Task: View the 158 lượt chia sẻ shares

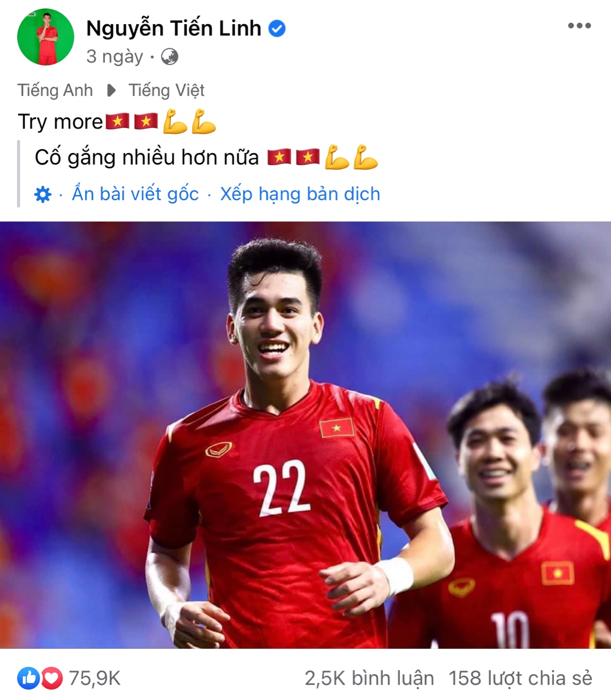Action: (x=520, y=678)
